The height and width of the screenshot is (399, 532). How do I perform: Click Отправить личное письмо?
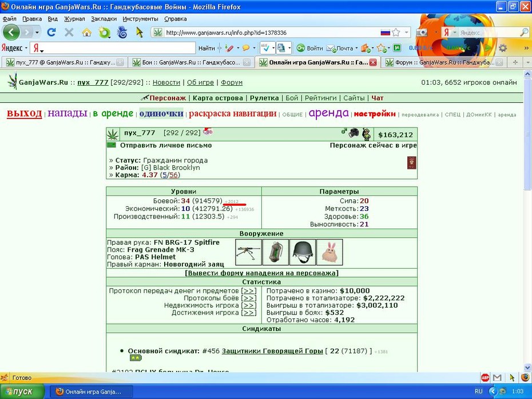click(x=166, y=145)
